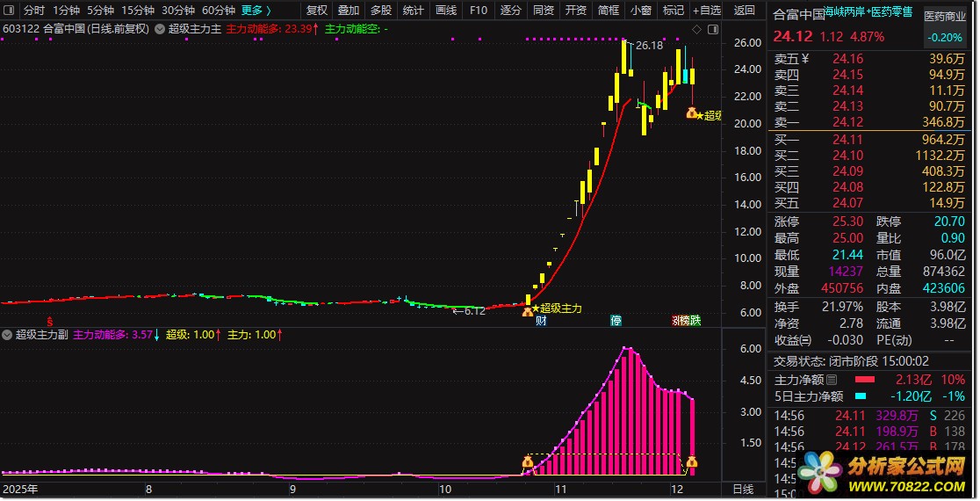Click the money bag signal under December
Viewport: 980px width, 501px height.
[x=692, y=462]
